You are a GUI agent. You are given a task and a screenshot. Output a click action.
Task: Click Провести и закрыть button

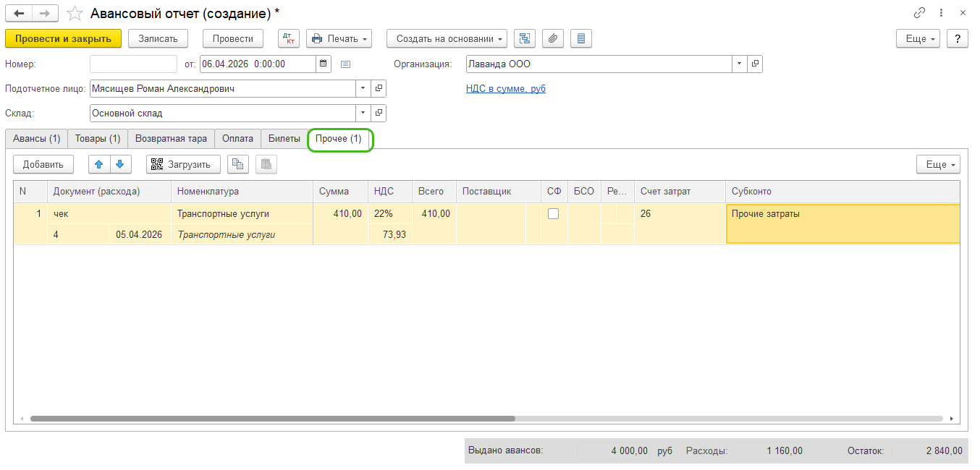point(63,38)
